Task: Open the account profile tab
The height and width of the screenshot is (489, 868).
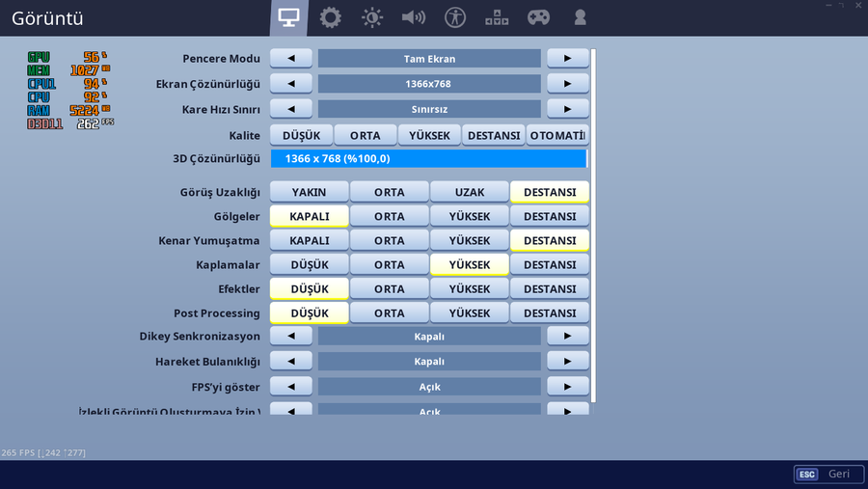Action: [x=580, y=17]
